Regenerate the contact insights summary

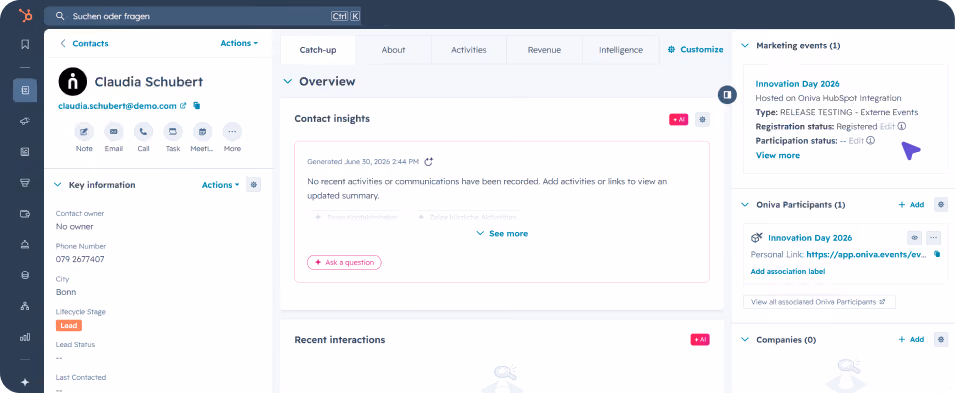coord(429,161)
